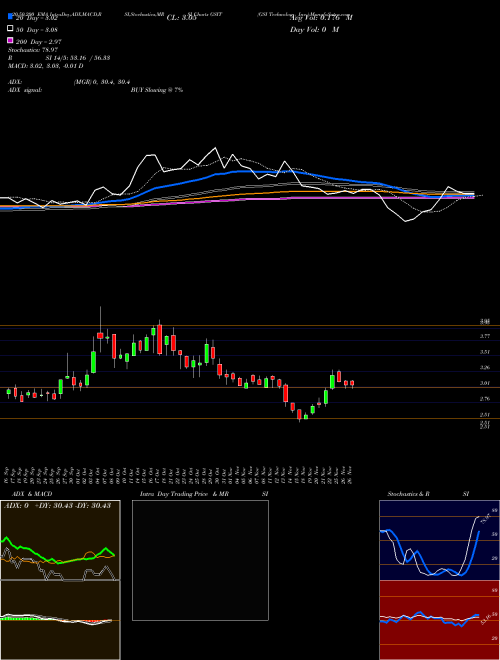This screenshot has width=500, height=660.
Task: Click the 'ADX signal:' label
Action: pos(25,90)
